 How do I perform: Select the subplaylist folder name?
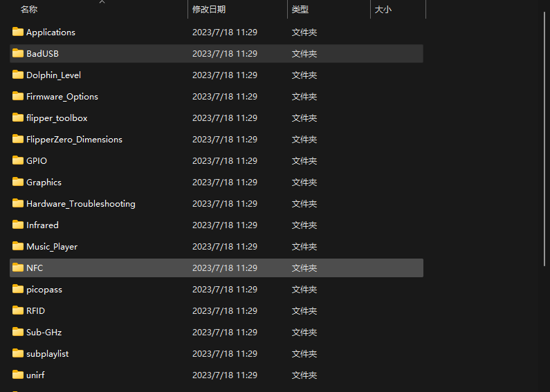(x=47, y=354)
